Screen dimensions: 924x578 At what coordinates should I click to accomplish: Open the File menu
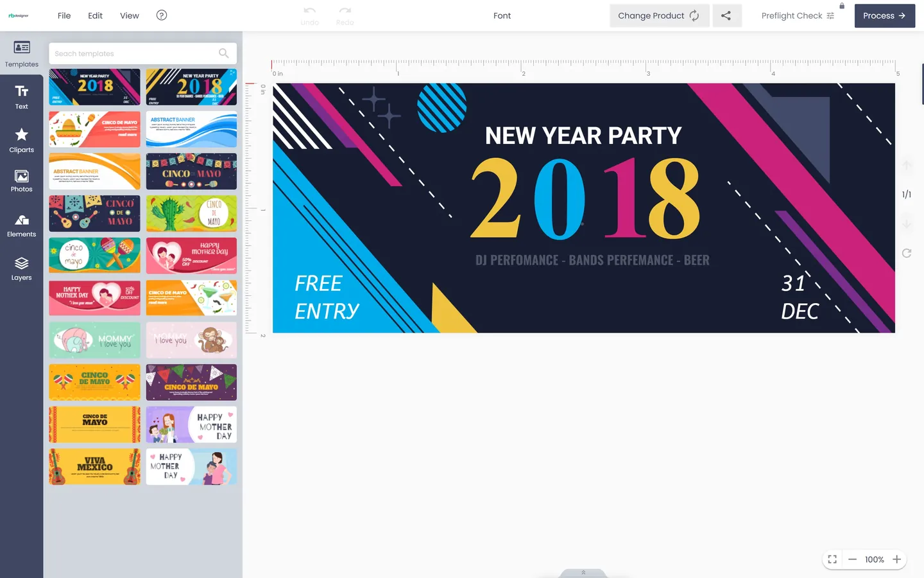coord(64,15)
